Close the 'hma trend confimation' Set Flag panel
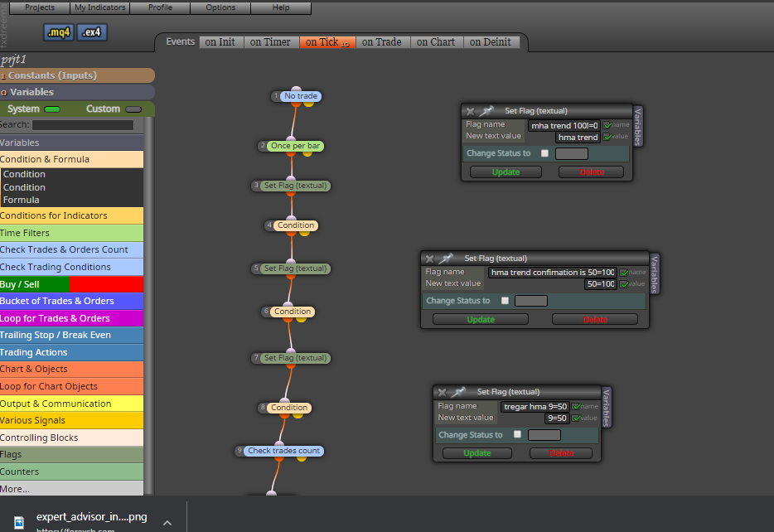 pyautogui.click(x=430, y=259)
